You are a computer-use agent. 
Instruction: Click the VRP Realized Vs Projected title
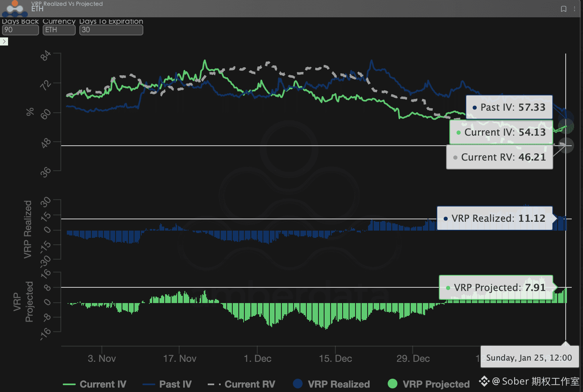pyautogui.click(x=67, y=4)
